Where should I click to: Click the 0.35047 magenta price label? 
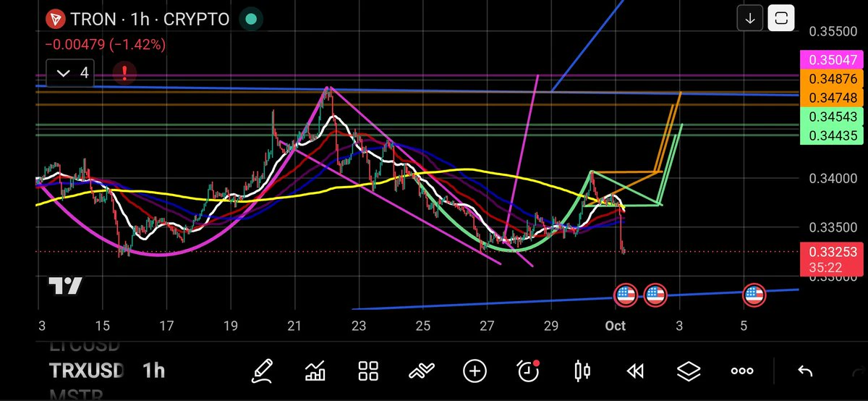point(830,60)
